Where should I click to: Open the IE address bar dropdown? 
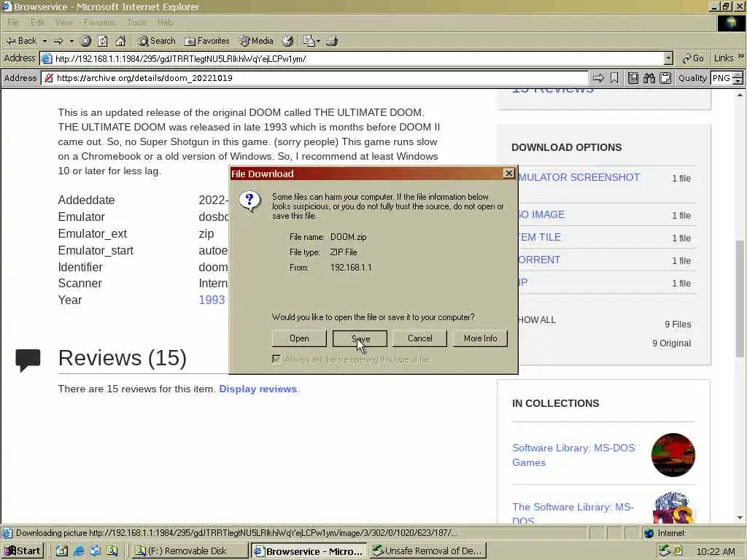click(668, 58)
